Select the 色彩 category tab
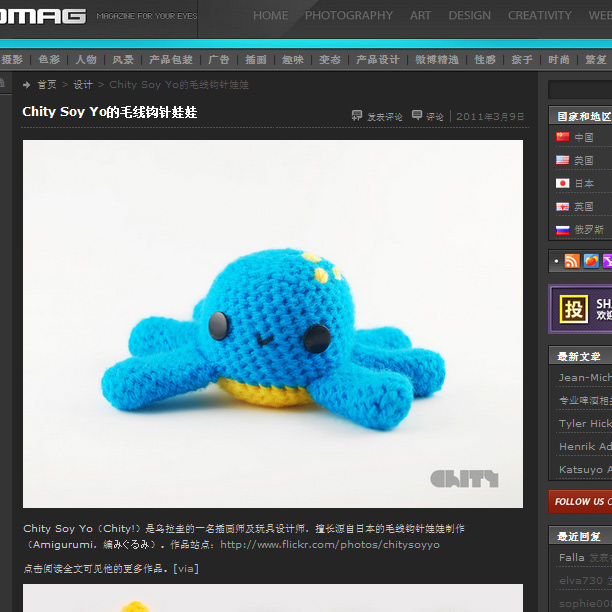612x612 pixels. (49, 59)
